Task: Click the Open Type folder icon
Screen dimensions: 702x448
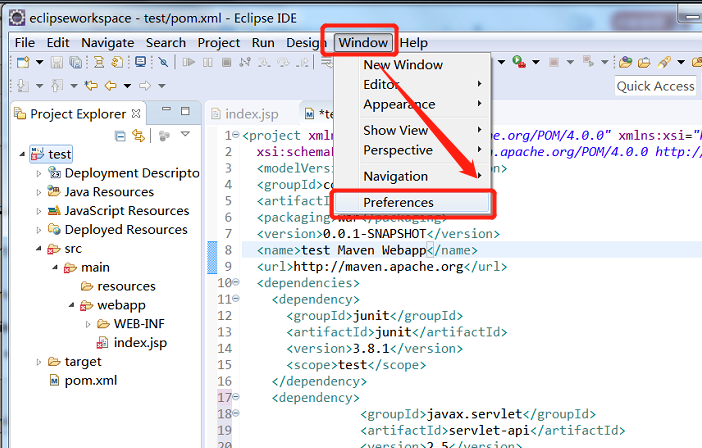Action: pos(625,62)
